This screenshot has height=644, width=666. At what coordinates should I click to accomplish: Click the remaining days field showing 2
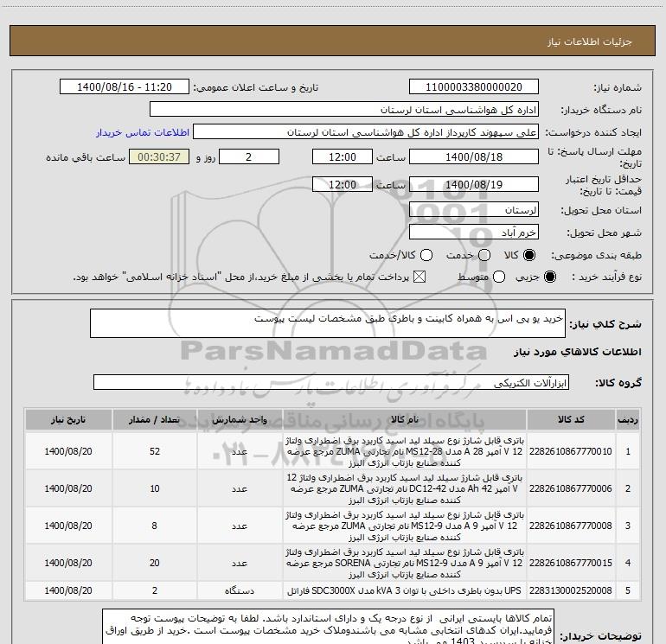(x=249, y=157)
